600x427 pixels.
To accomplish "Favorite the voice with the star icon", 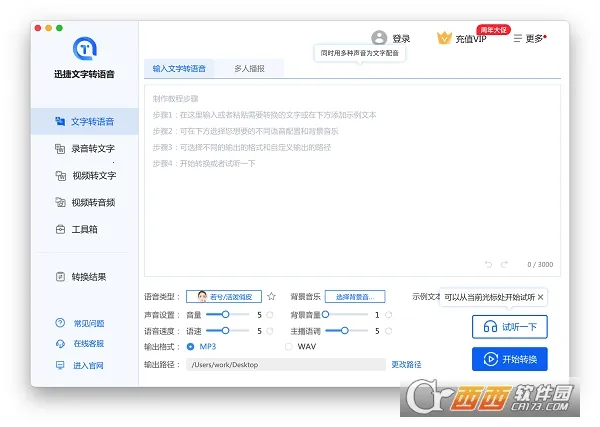I will point(271,297).
